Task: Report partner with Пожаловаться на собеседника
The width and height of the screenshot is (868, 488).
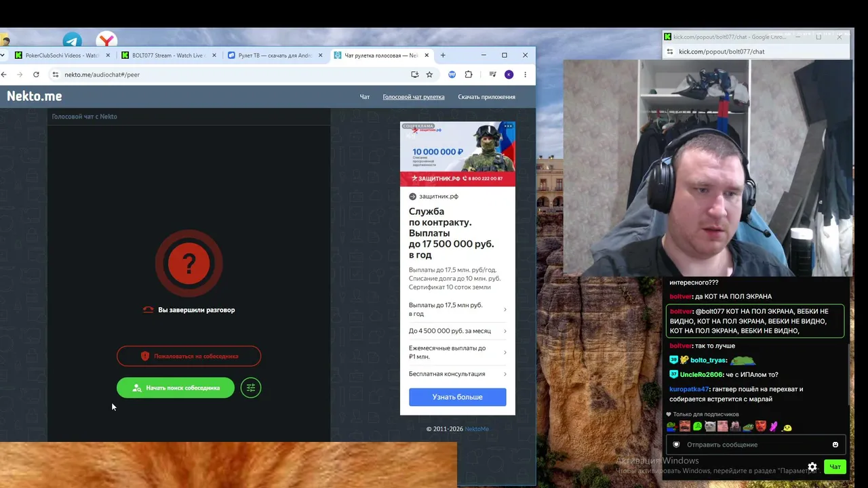Action: [189, 356]
